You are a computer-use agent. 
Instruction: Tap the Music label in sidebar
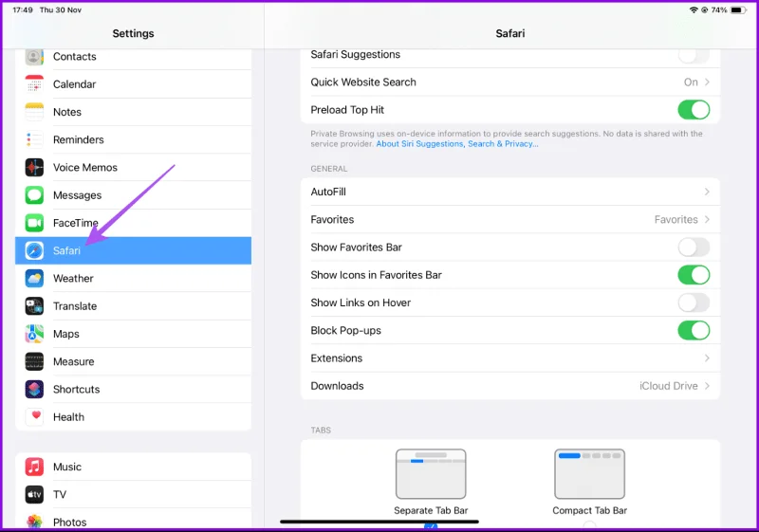pos(67,467)
